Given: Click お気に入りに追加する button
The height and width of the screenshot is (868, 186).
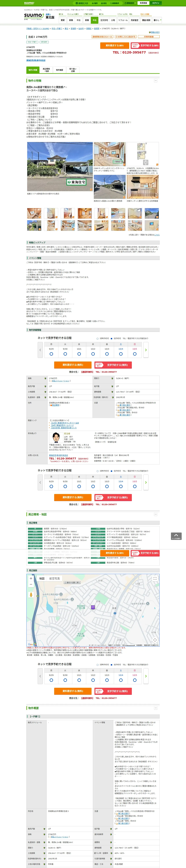Looking at the screenshot, I should 126,37.
